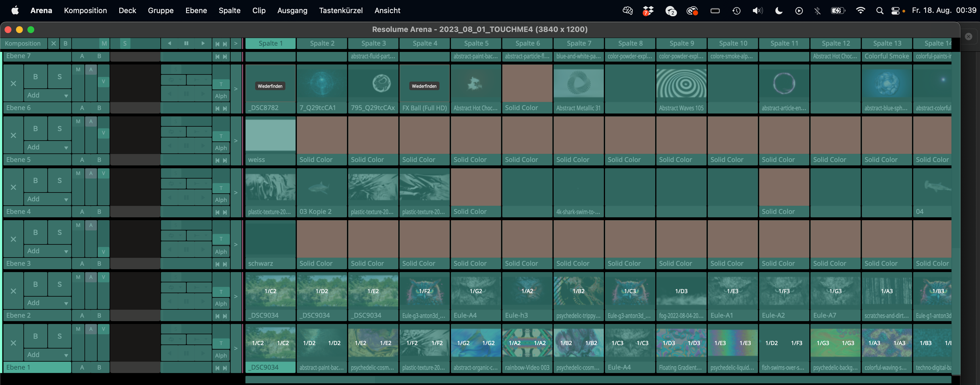
Task: Clear the Ebene 6 layer with X
Action: [x=13, y=83]
